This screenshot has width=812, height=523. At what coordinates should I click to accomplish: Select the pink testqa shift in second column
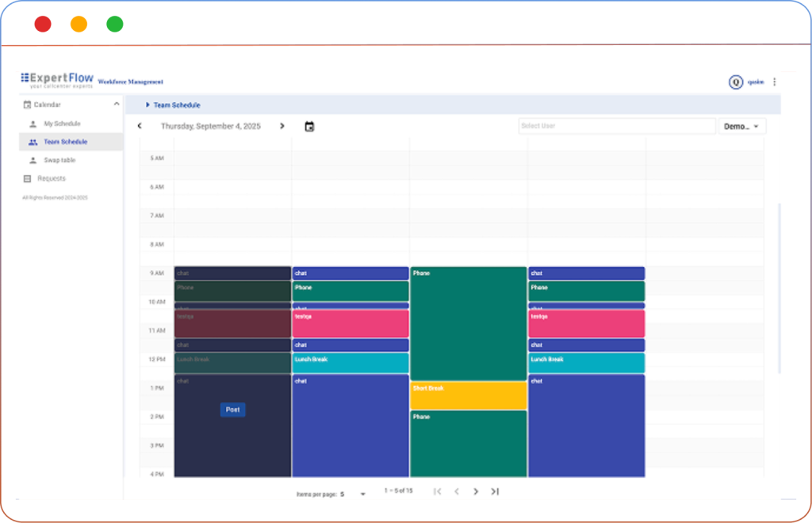[x=350, y=323]
